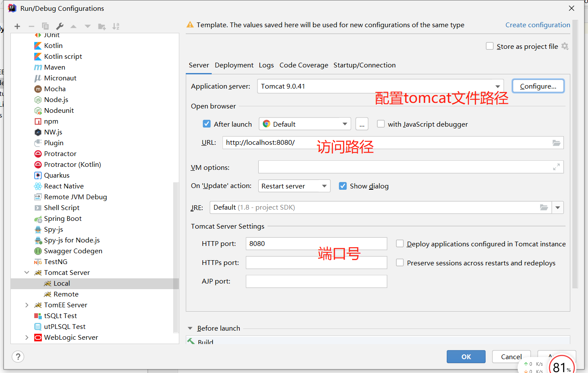588x373 pixels.
Task: Create a new configurations folder
Action: tap(102, 26)
